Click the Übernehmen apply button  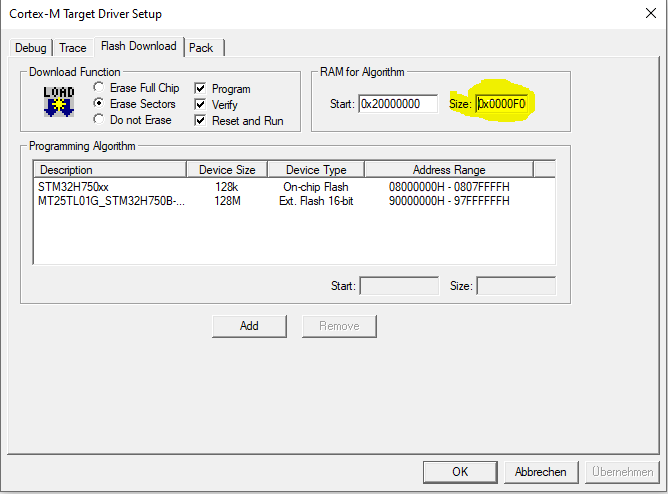(622, 472)
